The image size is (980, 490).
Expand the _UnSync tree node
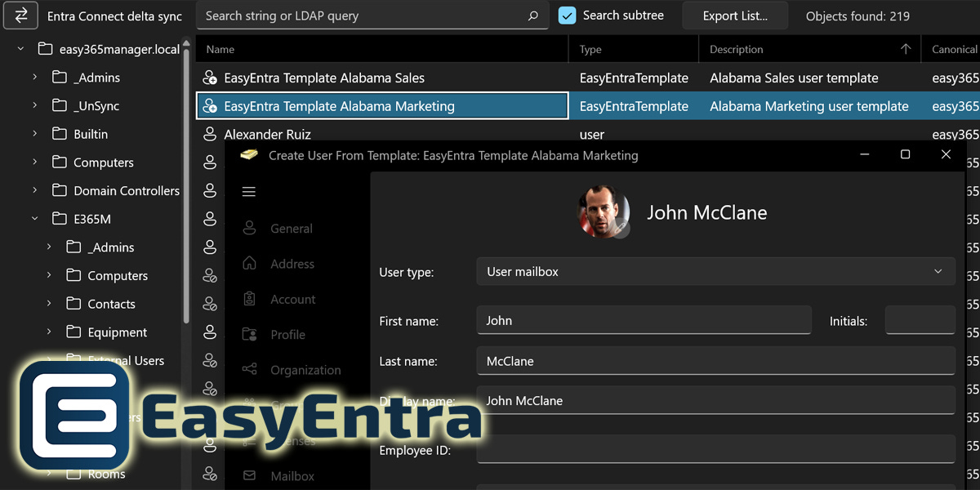coord(34,105)
